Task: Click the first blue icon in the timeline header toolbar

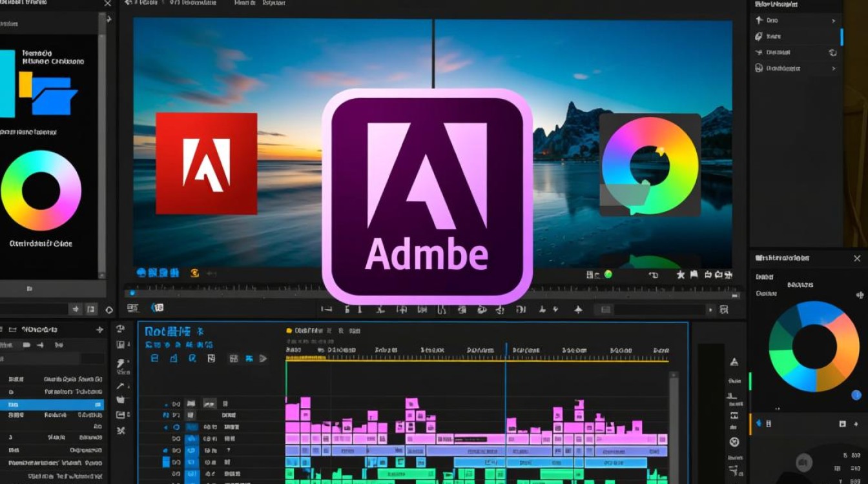Action: pos(154,358)
